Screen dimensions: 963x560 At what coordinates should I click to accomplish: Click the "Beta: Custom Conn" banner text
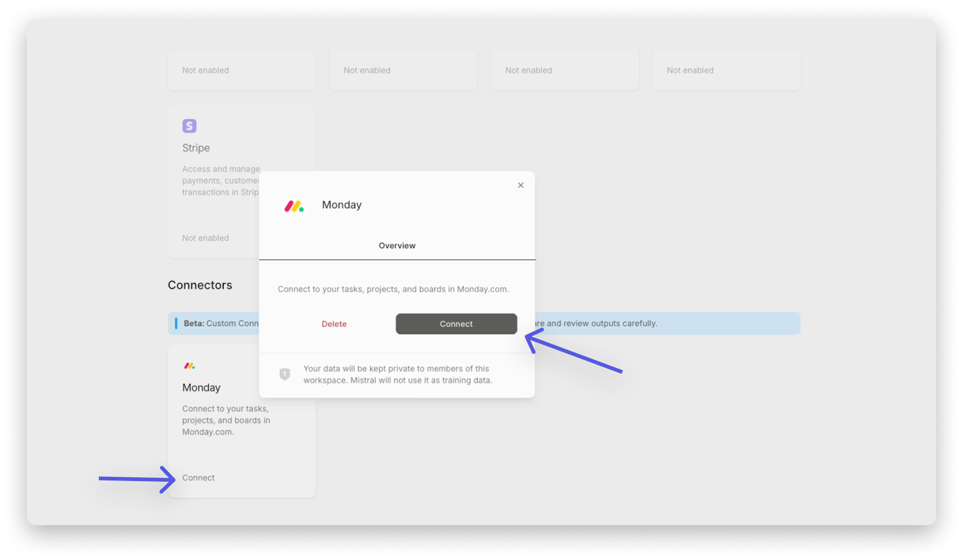point(221,323)
